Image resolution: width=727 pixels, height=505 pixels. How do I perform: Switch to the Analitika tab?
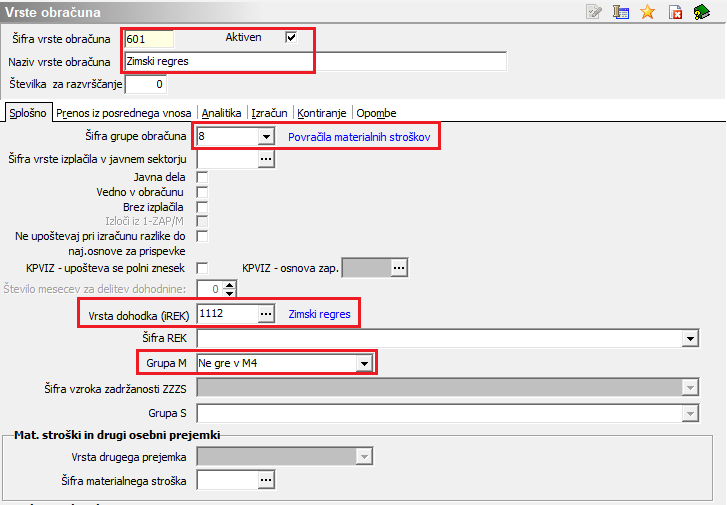221,113
